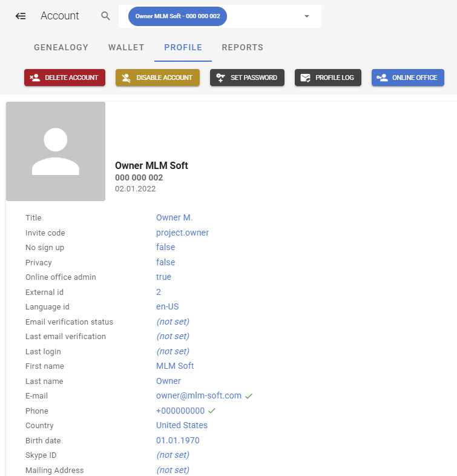This screenshot has width=457, height=476.
Task: Click the profile avatar placeholder image
Action: [x=56, y=151]
